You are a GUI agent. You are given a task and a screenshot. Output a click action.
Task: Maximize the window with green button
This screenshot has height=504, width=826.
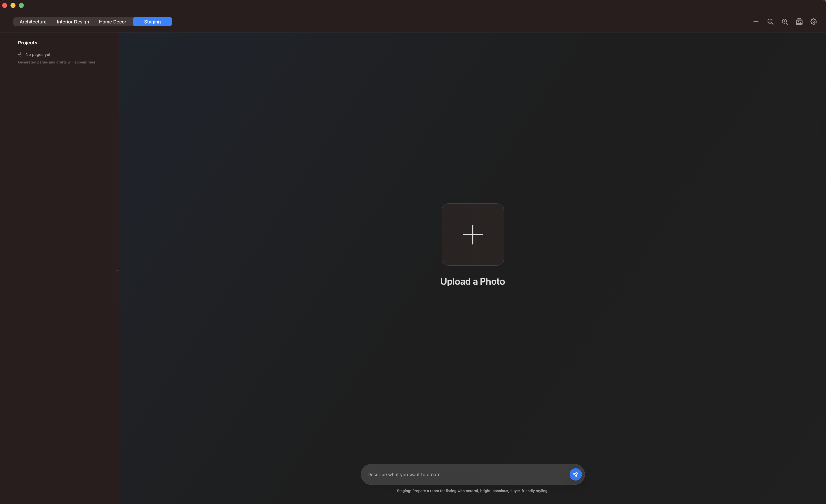[21, 5]
